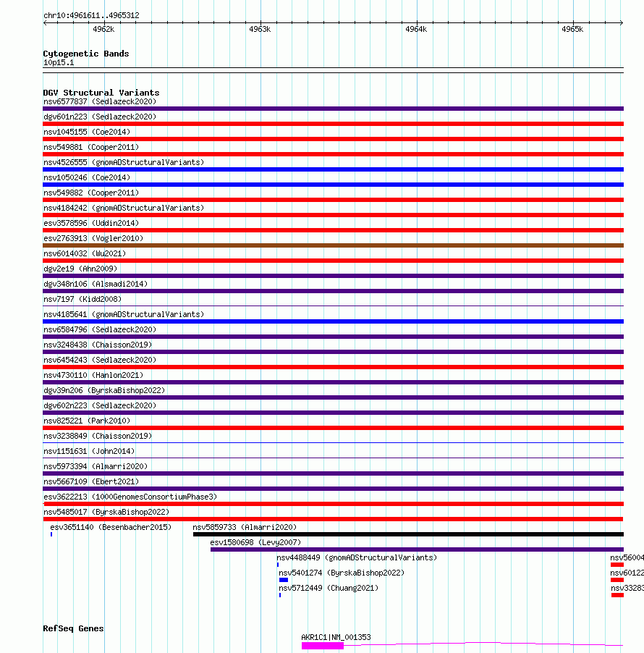The height and width of the screenshot is (653, 644).
Task: Click the red bar under nsv56004 label
Action: point(617,565)
